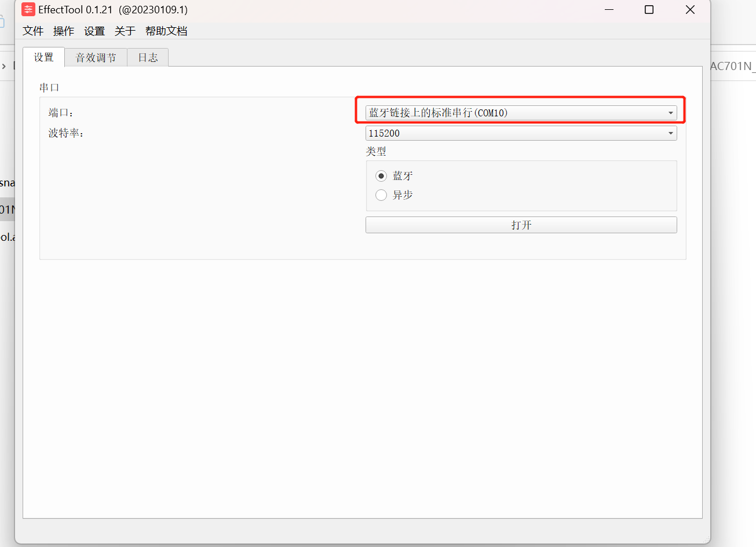Image resolution: width=756 pixels, height=547 pixels.
Task: Minimize the EffectTool window
Action: [x=609, y=9]
